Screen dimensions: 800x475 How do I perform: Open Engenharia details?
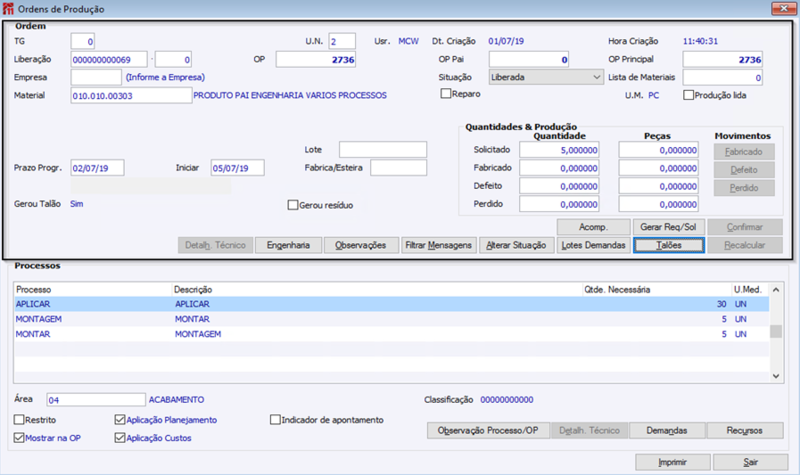(288, 244)
